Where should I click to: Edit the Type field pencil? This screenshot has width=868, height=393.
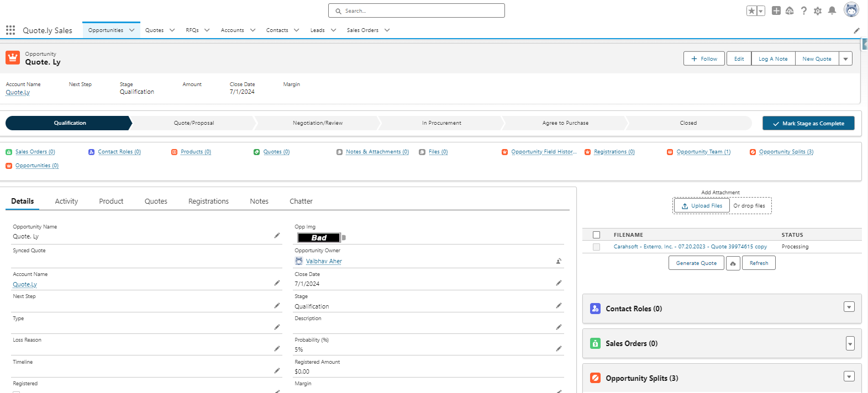pyautogui.click(x=277, y=327)
